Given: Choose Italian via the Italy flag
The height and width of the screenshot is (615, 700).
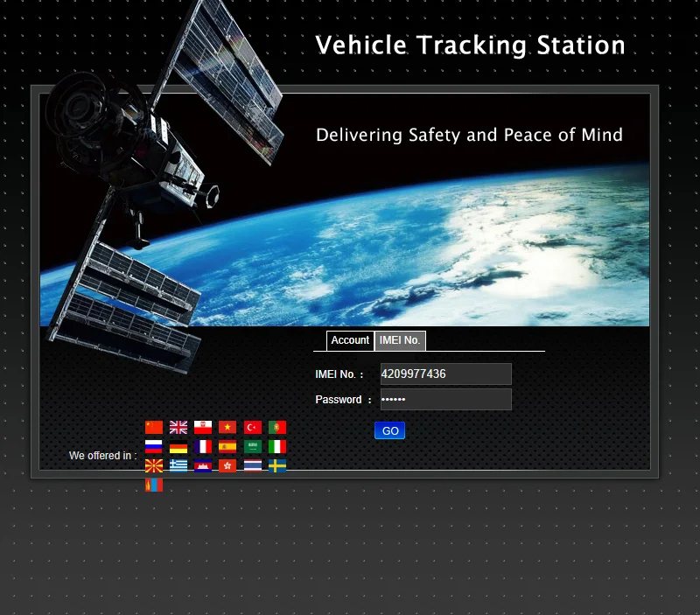Looking at the screenshot, I should point(277,447).
